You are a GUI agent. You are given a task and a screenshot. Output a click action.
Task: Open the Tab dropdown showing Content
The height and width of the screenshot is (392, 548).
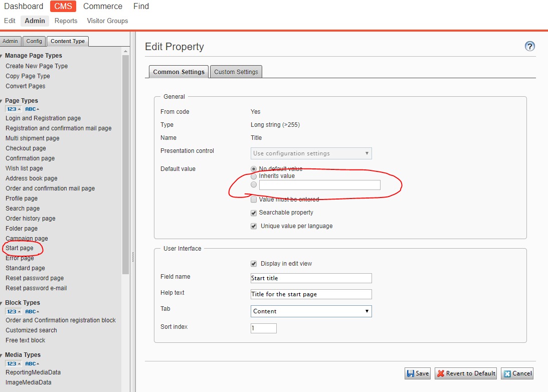(311, 311)
